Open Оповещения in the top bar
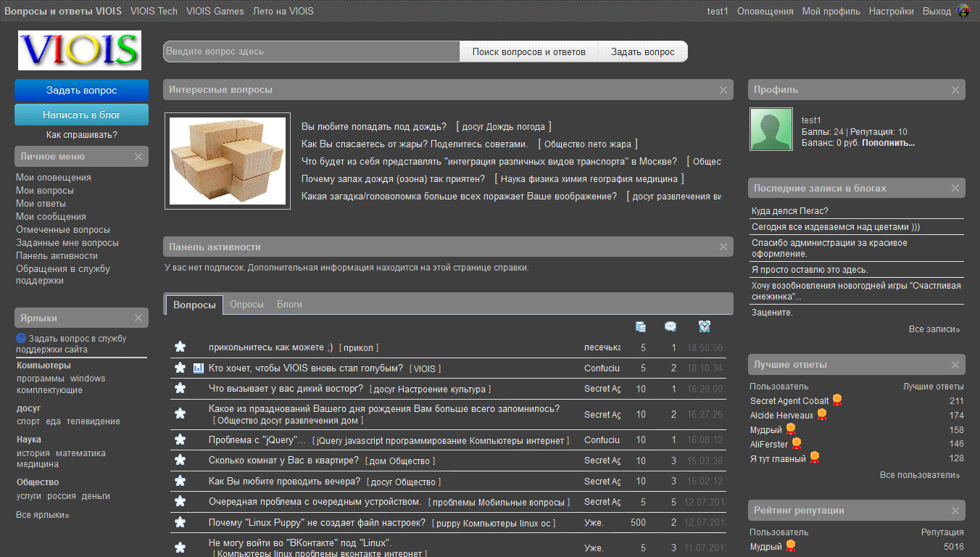 [765, 11]
